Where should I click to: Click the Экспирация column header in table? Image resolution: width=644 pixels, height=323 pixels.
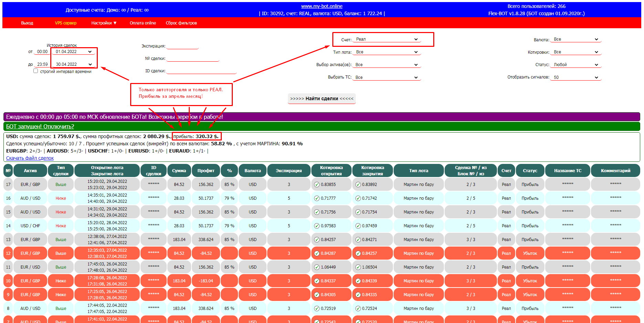pyautogui.click(x=289, y=170)
